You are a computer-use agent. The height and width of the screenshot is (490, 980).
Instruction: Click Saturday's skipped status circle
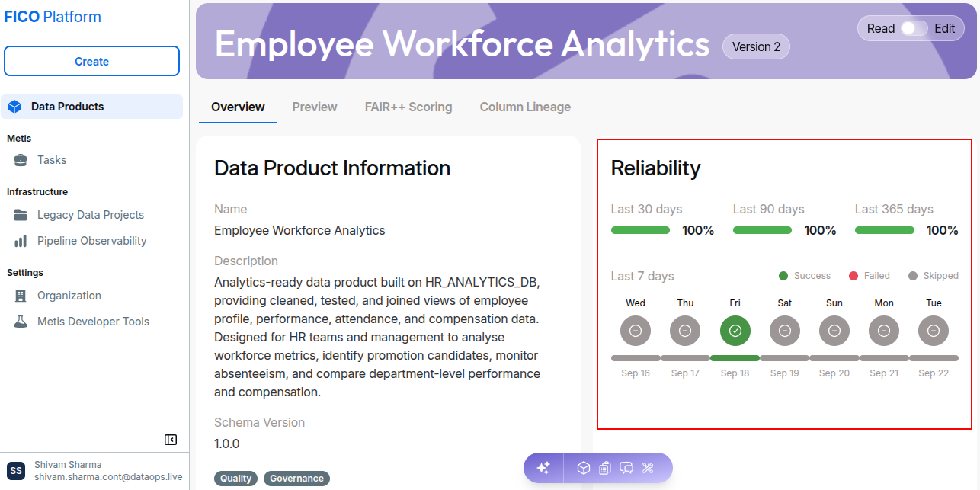(x=785, y=331)
